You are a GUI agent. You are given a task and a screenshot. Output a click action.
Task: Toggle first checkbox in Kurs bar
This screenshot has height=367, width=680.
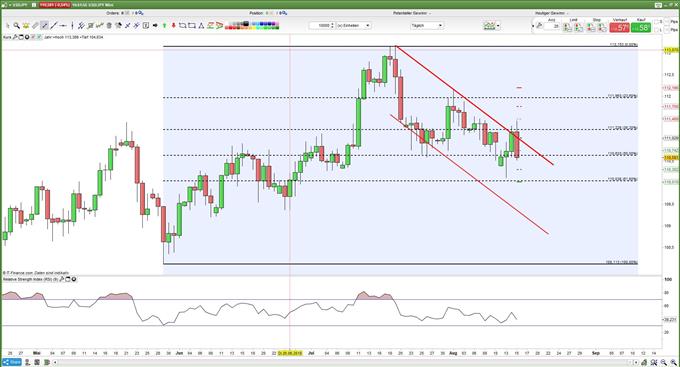tap(33, 37)
